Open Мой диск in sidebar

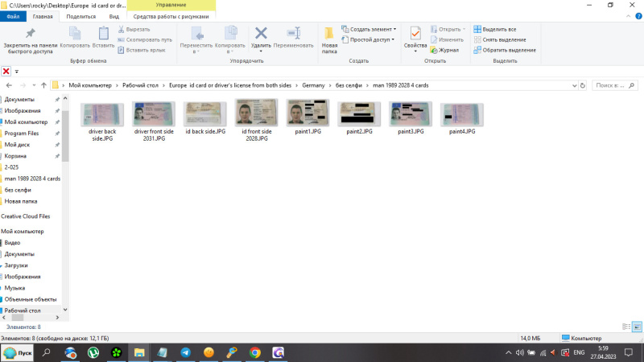coord(17,145)
